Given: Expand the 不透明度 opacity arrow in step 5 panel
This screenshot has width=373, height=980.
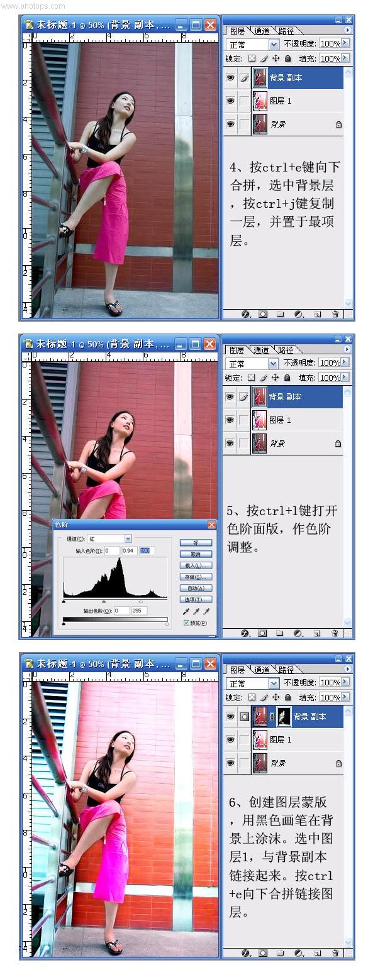Looking at the screenshot, I should [x=345, y=362].
